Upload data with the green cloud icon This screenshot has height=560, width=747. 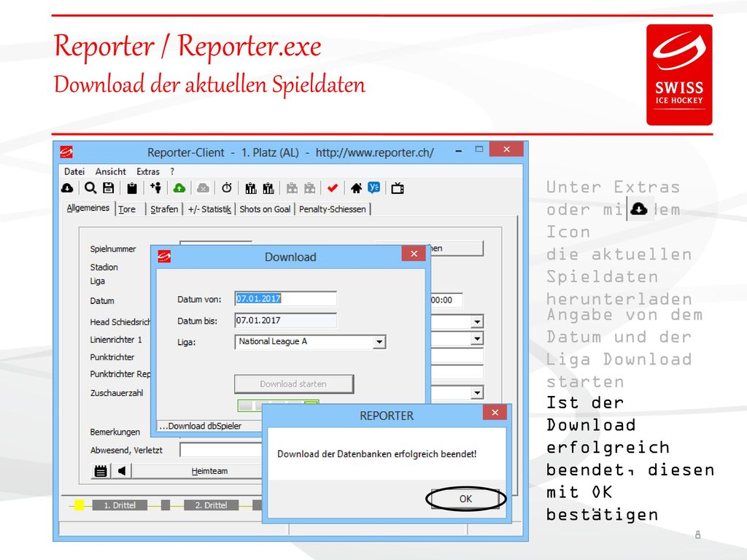pyautogui.click(x=179, y=188)
